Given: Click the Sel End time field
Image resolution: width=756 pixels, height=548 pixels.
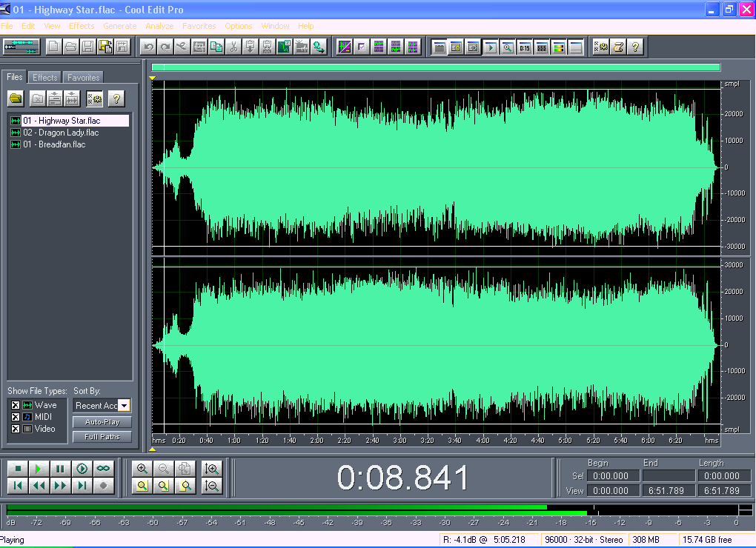Looking at the screenshot, I should click(x=669, y=475).
